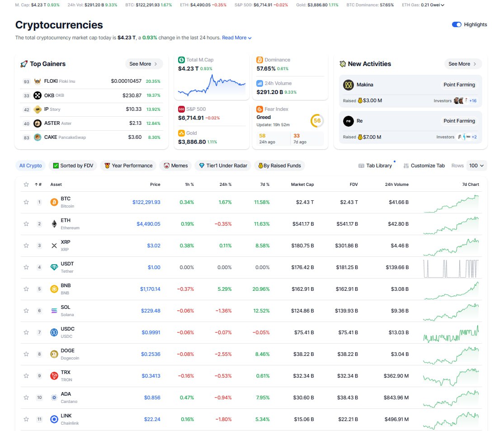Click the Chainlink coin icon
Viewport: 504px width, 431px height.
(x=54, y=419)
